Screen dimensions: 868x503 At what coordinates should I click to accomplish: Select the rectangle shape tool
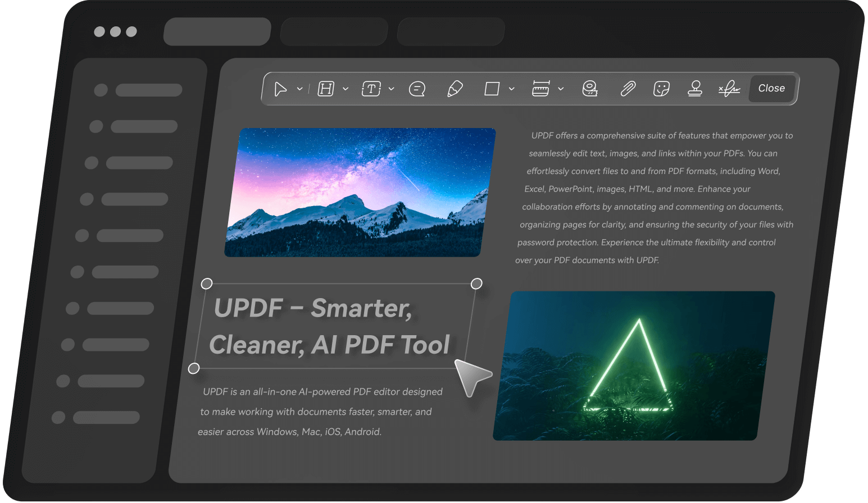click(492, 89)
